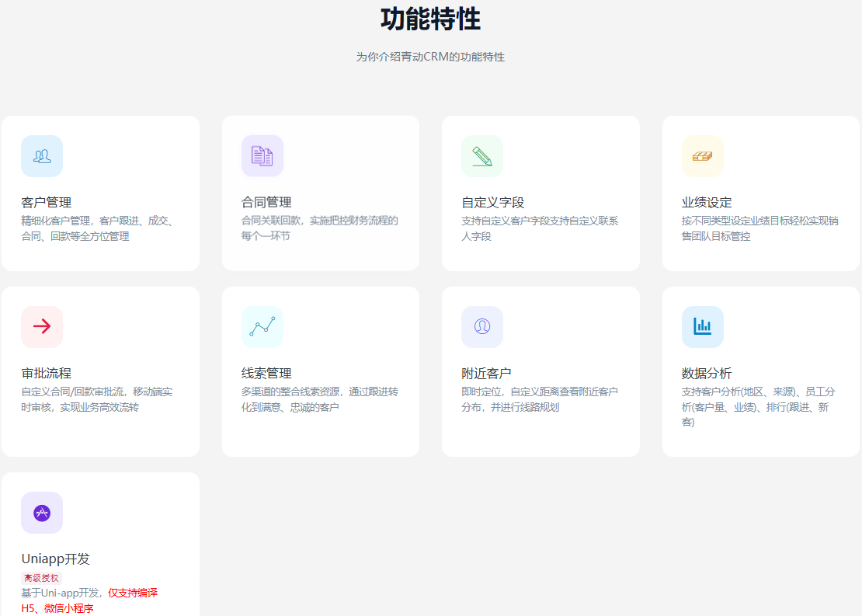Click the 业绩设定 gold bar icon
The image size is (862, 616).
703,156
